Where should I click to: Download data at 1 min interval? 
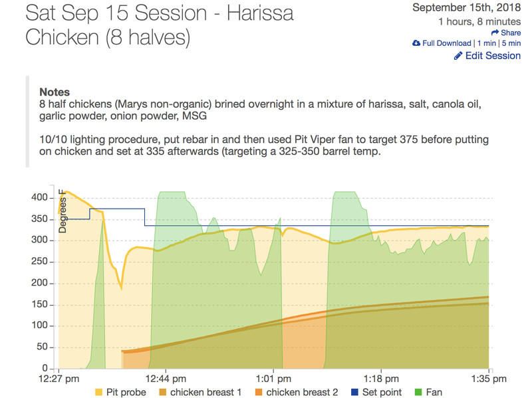[x=487, y=43]
